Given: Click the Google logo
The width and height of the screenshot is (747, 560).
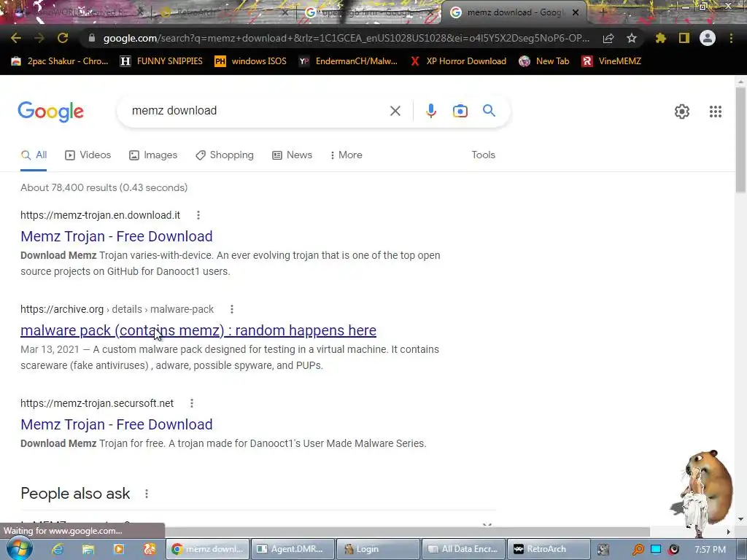Looking at the screenshot, I should (50, 112).
